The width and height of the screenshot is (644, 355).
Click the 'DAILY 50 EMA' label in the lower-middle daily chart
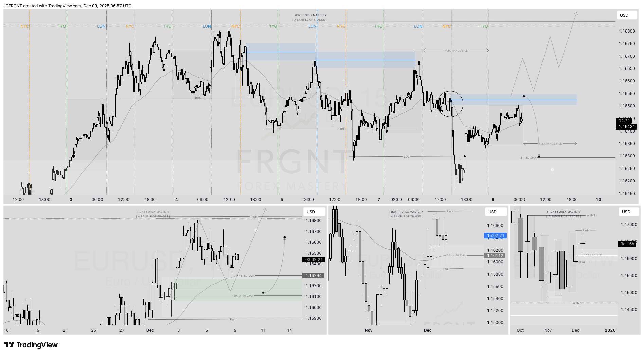(456, 255)
